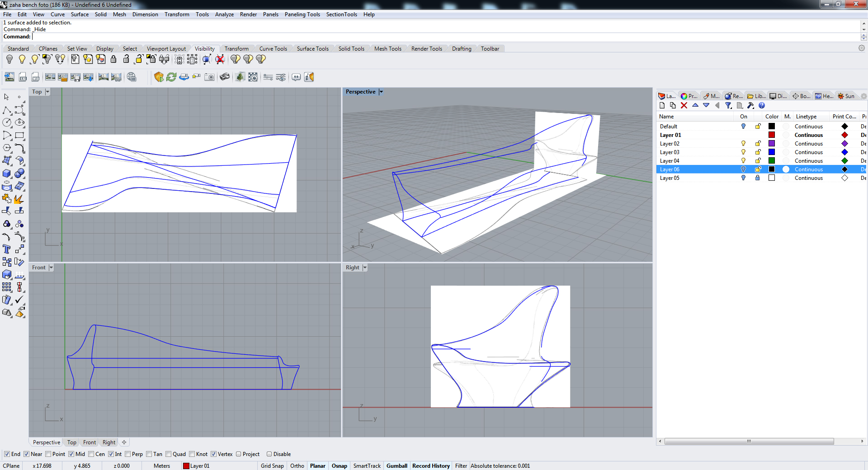Switch to the Drafting toolbar tab
The image size is (868, 470).
462,49
